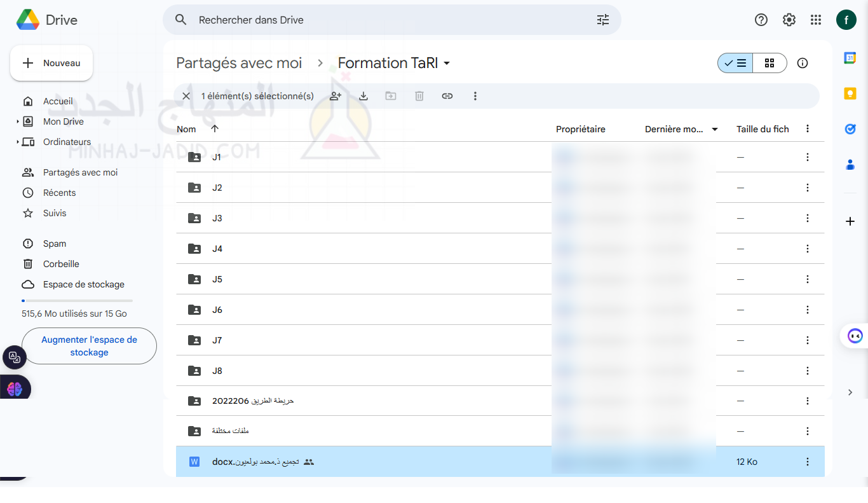
Task: Open three-dot menu for folder J7
Action: (808, 340)
